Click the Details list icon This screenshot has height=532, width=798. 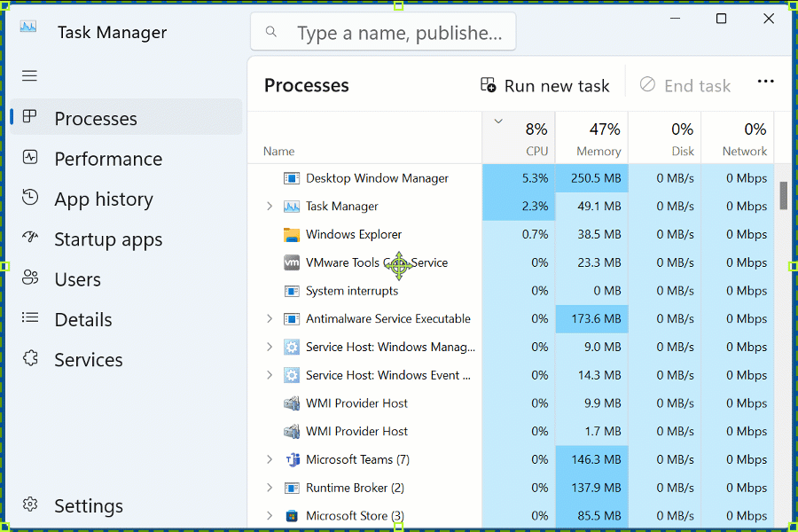[30, 318]
